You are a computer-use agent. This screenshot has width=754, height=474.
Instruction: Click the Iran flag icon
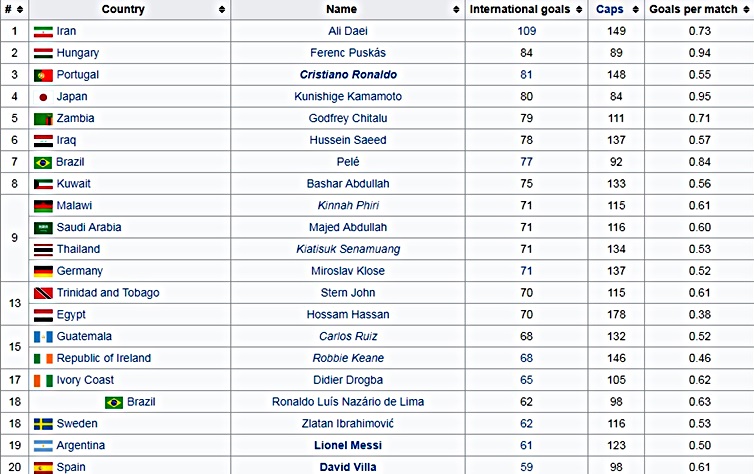tap(43, 32)
